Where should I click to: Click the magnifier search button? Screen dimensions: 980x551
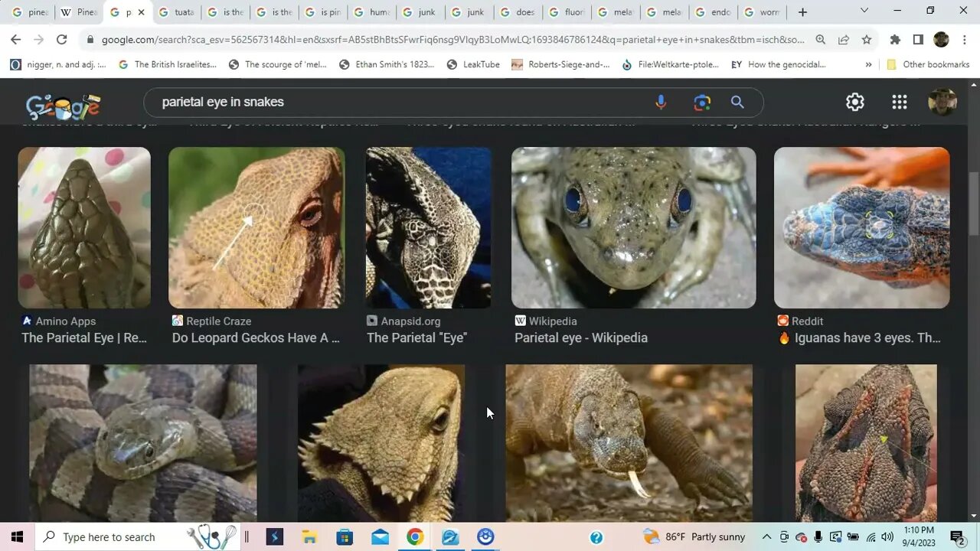click(737, 102)
